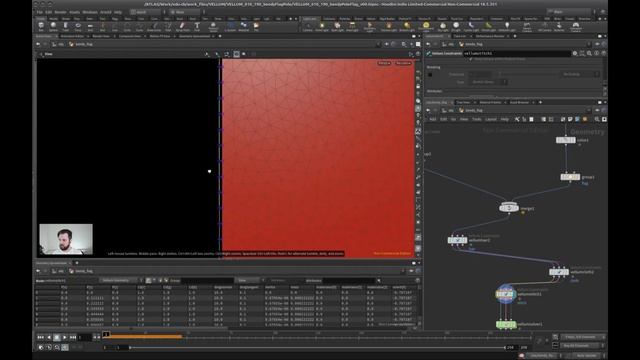The image size is (640, 360).
Task: Switch to the Performance Monitor tab
Action: pos(490,36)
